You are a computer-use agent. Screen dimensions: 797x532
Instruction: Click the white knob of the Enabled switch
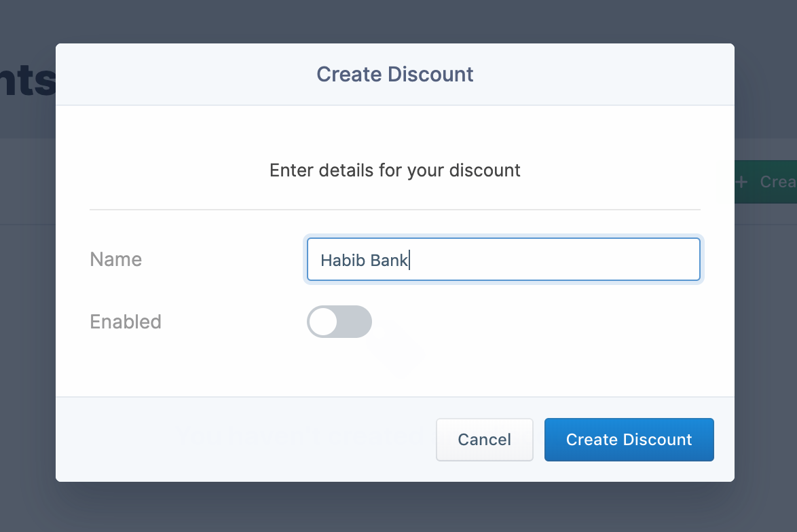(x=323, y=322)
